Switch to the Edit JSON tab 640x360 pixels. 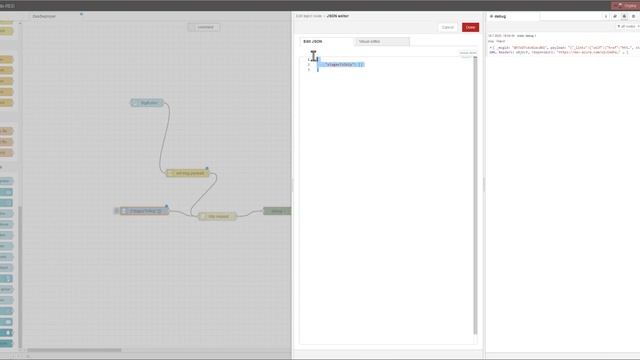tap(327, 42)
